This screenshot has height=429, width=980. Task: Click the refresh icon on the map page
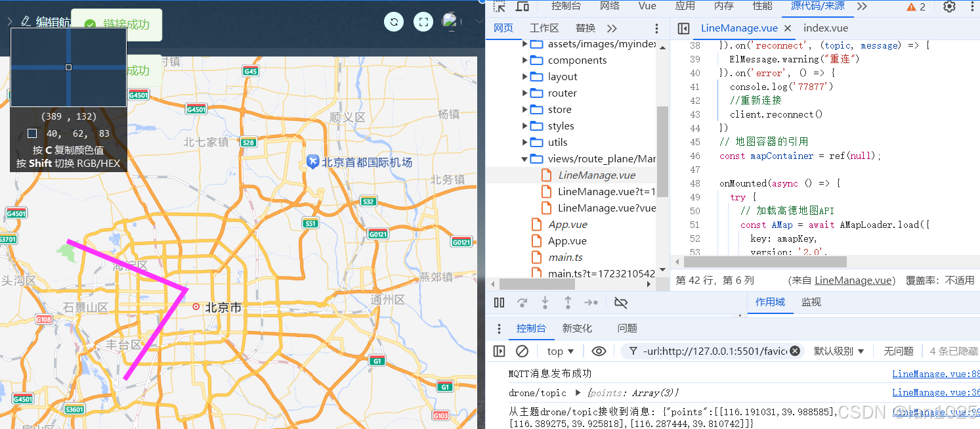(394, 22)
